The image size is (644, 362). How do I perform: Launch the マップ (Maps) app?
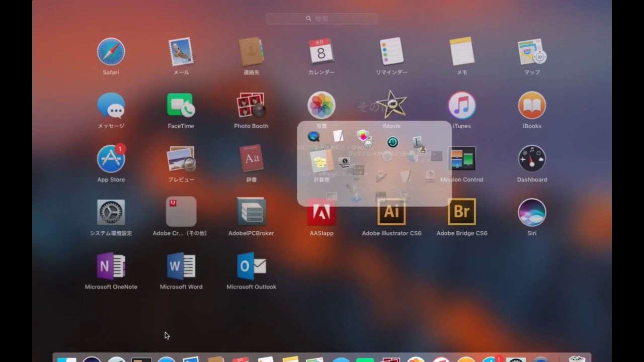[532, 52]
